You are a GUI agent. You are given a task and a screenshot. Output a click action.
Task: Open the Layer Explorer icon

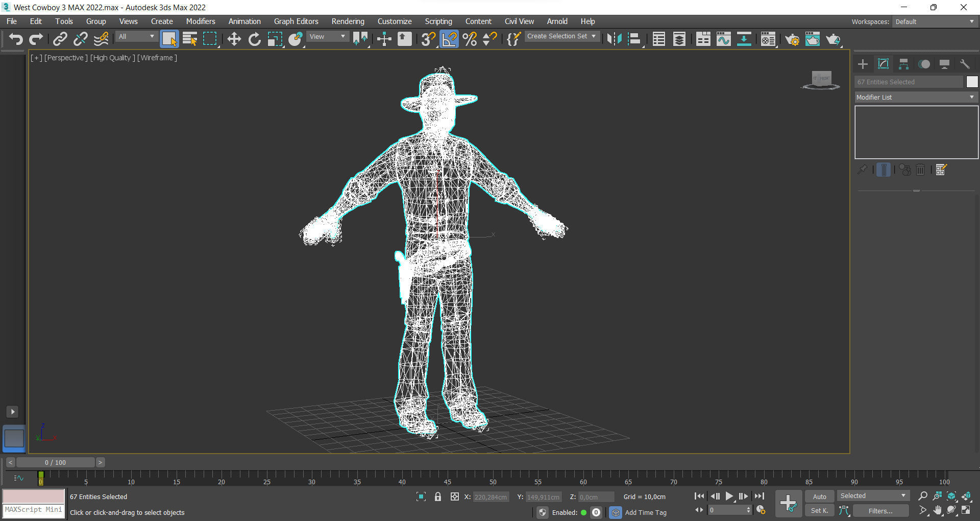tap(679, 39)
